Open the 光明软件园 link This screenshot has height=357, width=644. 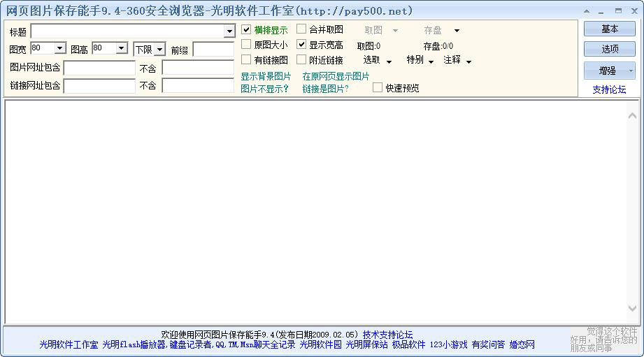(320, 344)
